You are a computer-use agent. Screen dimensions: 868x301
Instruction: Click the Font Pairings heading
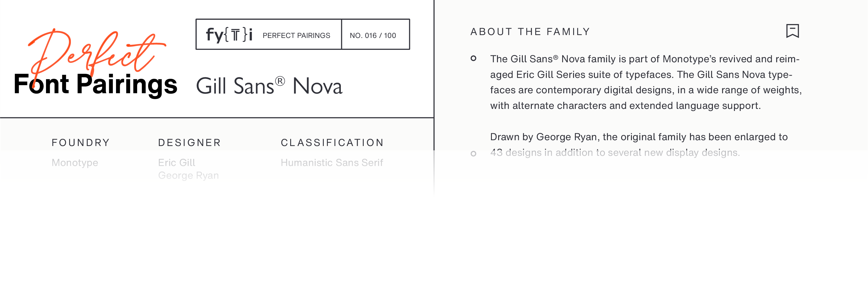(96, 84)
